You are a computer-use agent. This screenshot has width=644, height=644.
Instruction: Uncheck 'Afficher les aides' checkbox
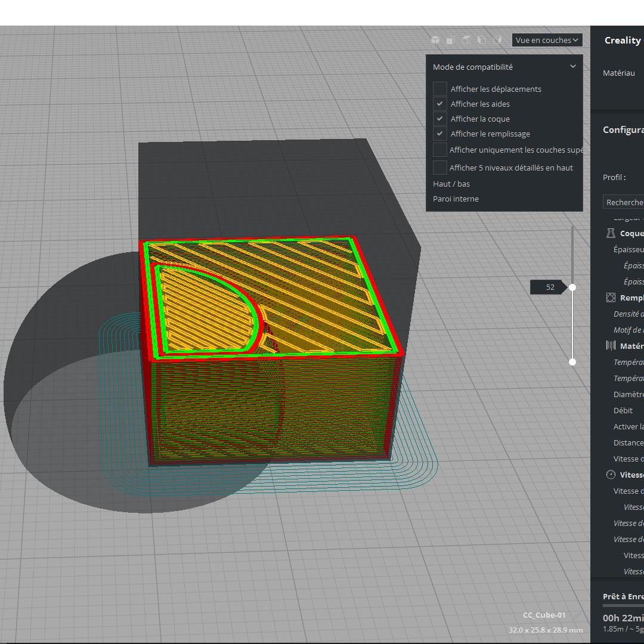440,104
